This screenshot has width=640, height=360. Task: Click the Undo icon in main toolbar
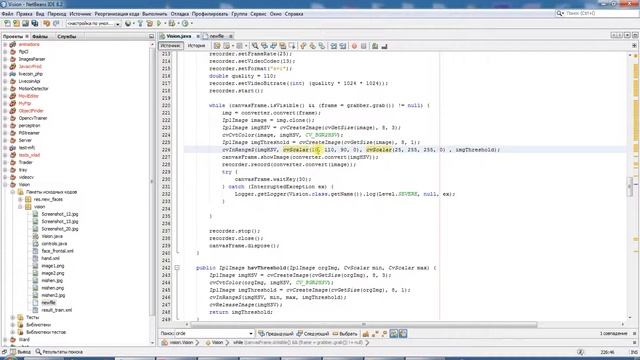[47, 24]
